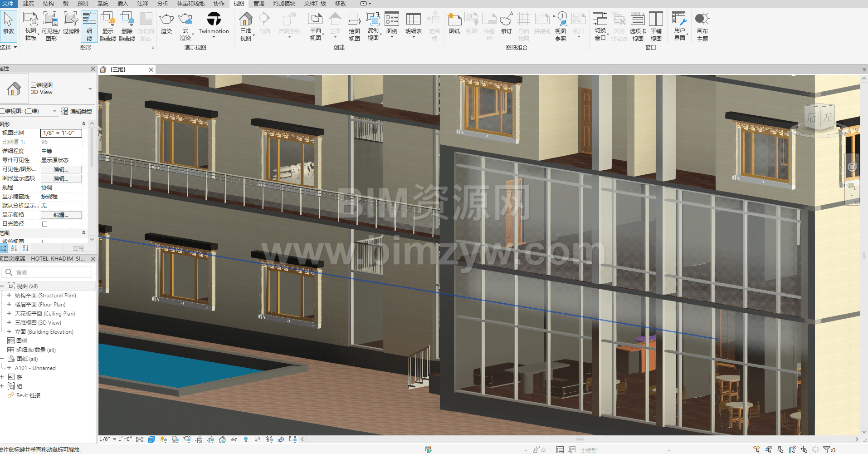Toggle sun path icon in view control bar
Viewport: 868px width, 454px height.
[163, 439]
